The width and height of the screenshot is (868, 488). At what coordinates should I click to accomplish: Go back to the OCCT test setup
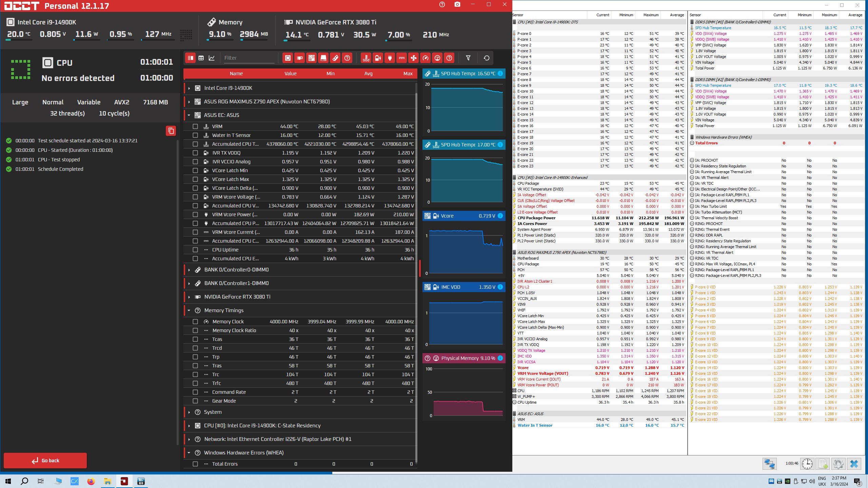point(45,461)
